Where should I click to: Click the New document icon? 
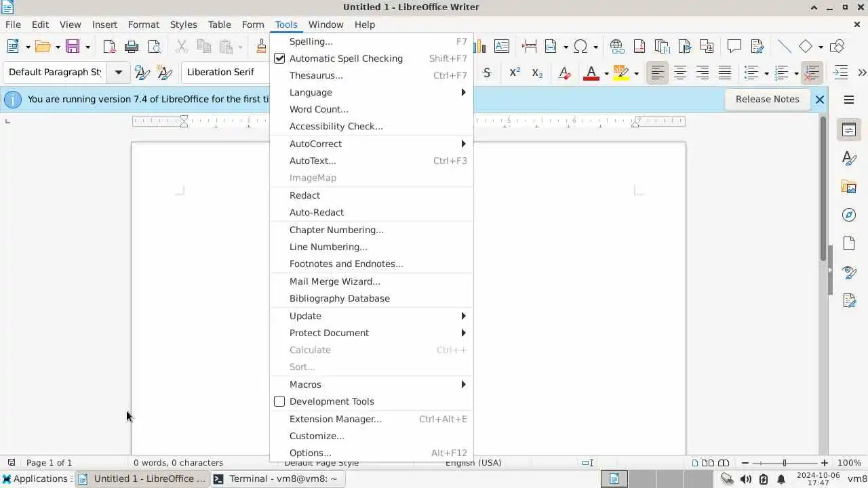coord(13,46)
